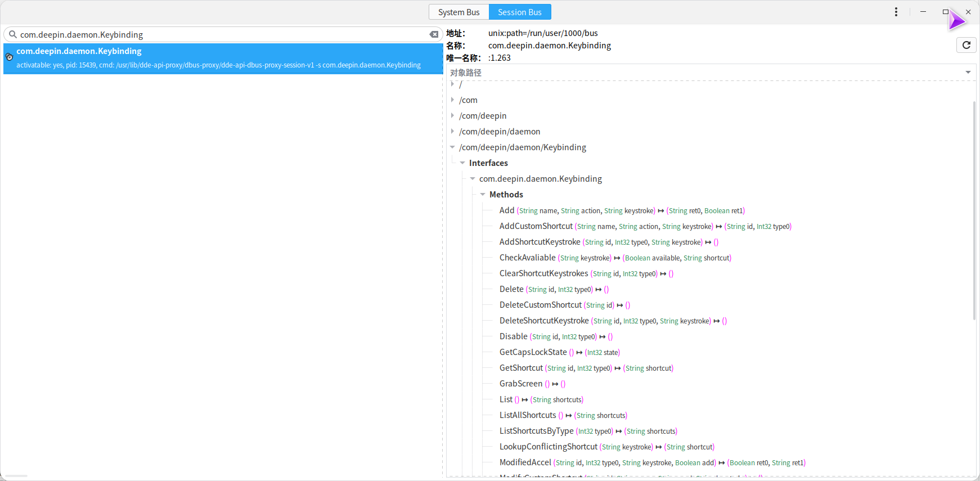This screenshot has width=980, height=481.
Task: Expand the /com tree node
Action: (452, 100)
